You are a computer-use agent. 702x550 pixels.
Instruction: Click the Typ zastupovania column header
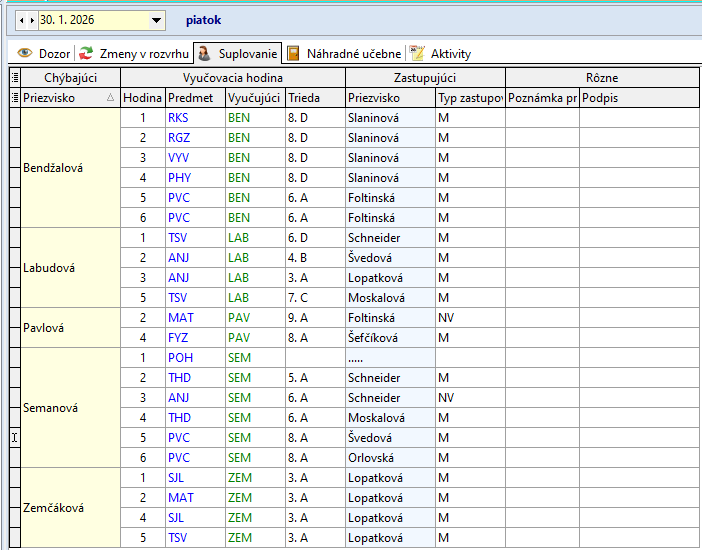point(469,98)
